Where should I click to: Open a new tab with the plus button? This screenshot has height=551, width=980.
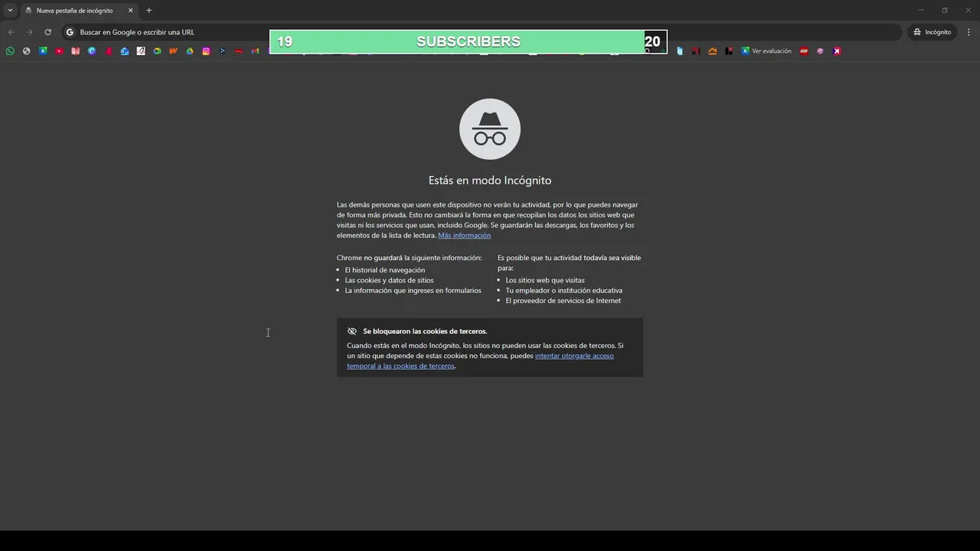point(149,11)
